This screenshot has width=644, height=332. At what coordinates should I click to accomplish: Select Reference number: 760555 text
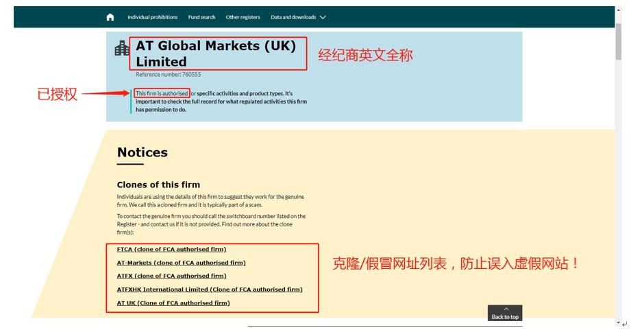[169, 75]
